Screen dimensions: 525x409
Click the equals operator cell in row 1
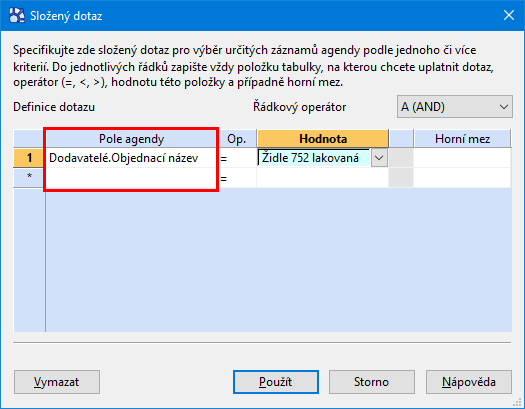click(x=237, y=158)
